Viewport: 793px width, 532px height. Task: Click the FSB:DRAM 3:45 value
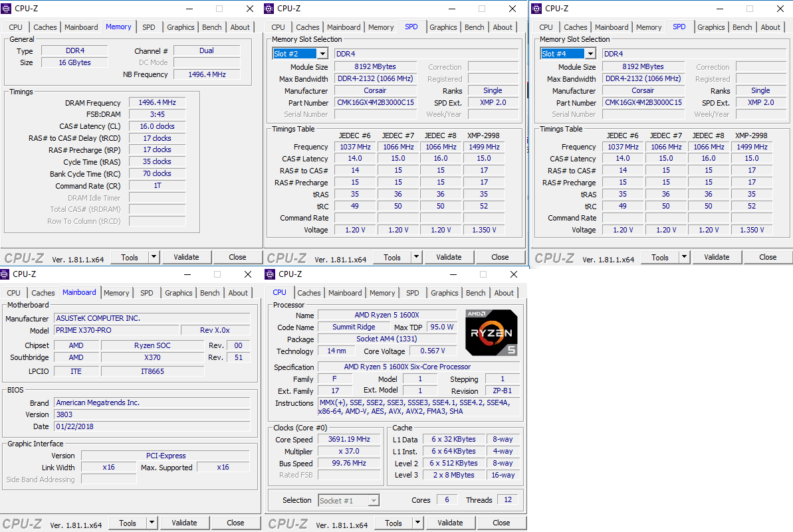pos(158,115)
